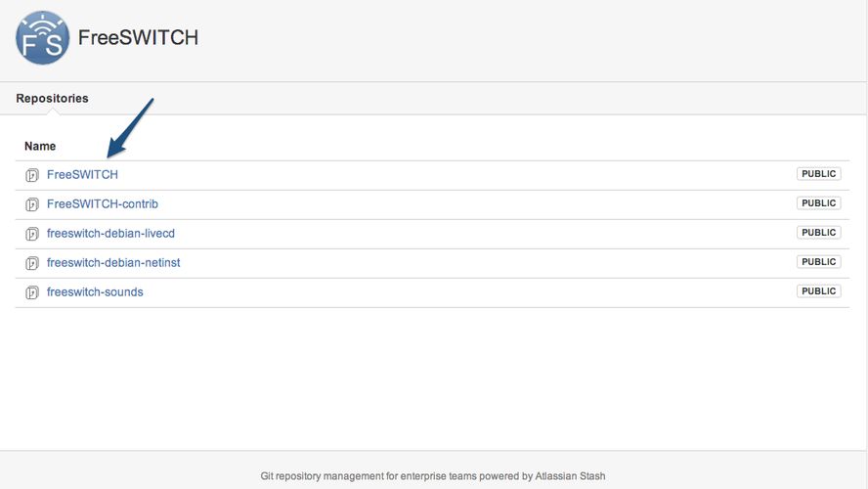868x489 pixels.
Task: Click PUBLIC badge on FreeSWITCH row
Action: point(818,174)
